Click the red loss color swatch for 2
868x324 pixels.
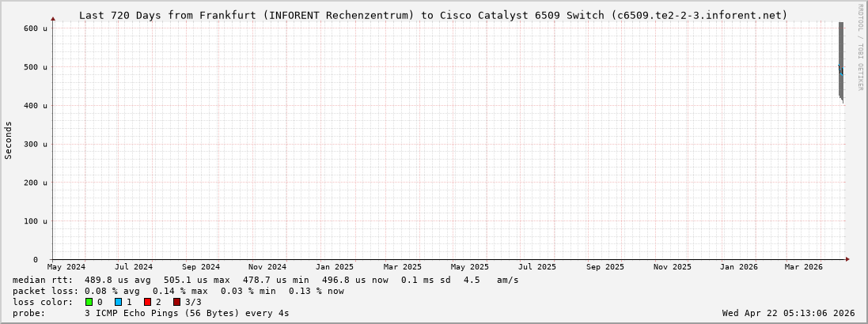pos(147,302)
